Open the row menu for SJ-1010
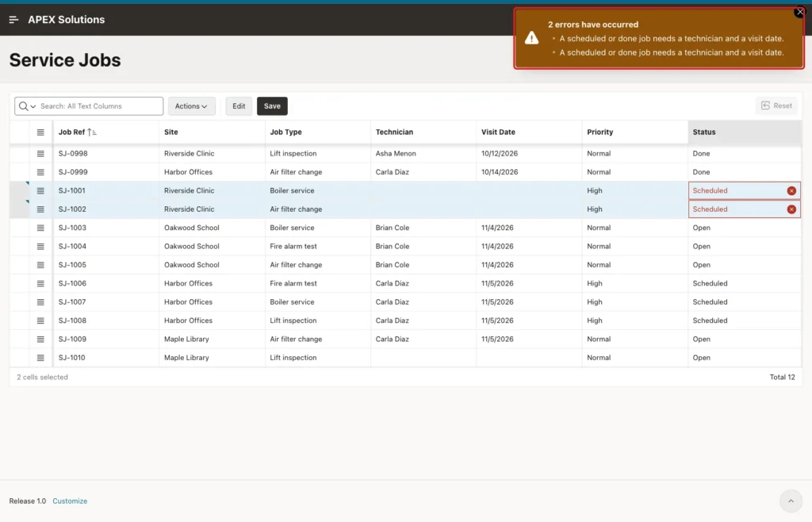The image size is (812, 522). tap(40, 359)
